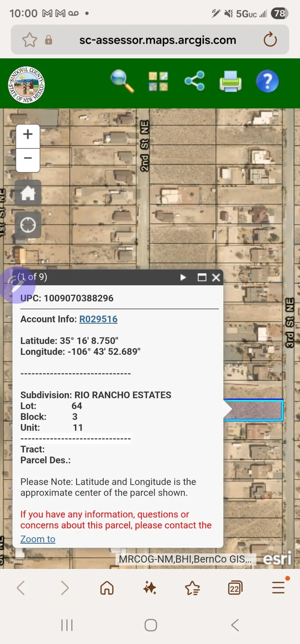Show next feature in popup
The image size is (300, 644).
(183, 278)
